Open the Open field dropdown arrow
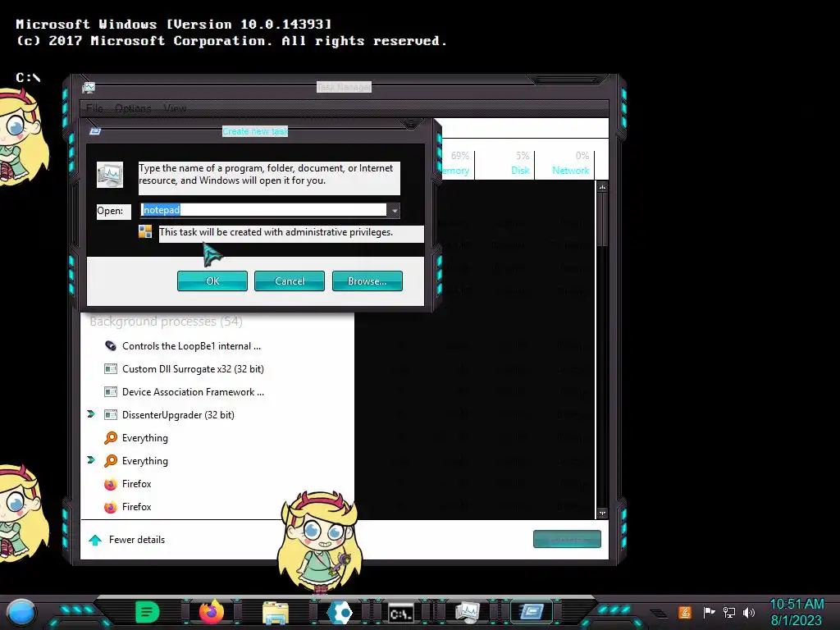The image size is (840, 630). pos(395,211)
